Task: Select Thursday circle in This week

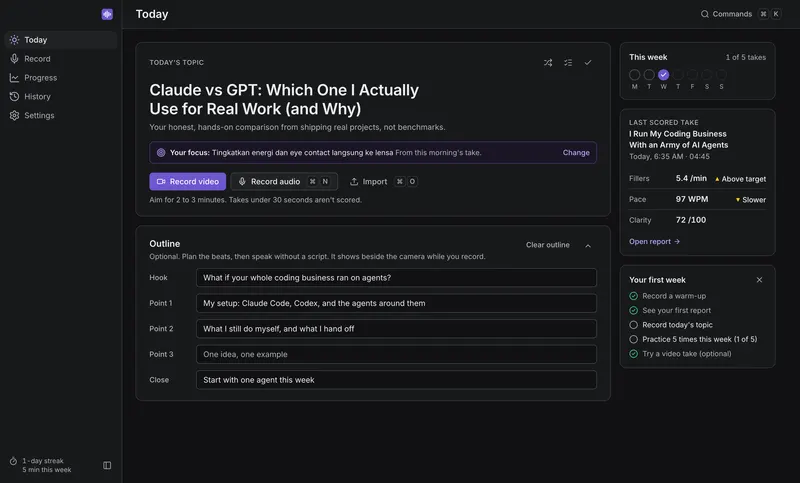Action: pyautogui.click(x=678, y=75)
